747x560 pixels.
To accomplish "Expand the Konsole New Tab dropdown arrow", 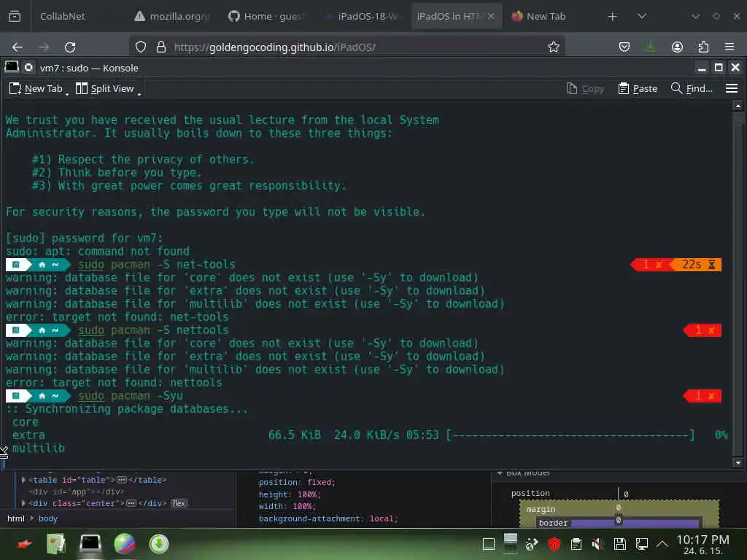I will [x=67, y=93].
